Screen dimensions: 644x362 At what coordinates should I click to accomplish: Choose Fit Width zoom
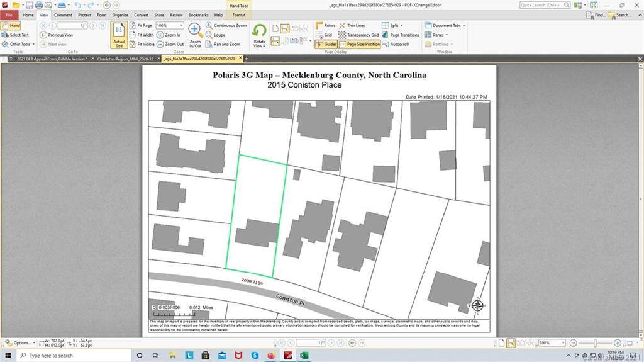(x=142, y=35)
